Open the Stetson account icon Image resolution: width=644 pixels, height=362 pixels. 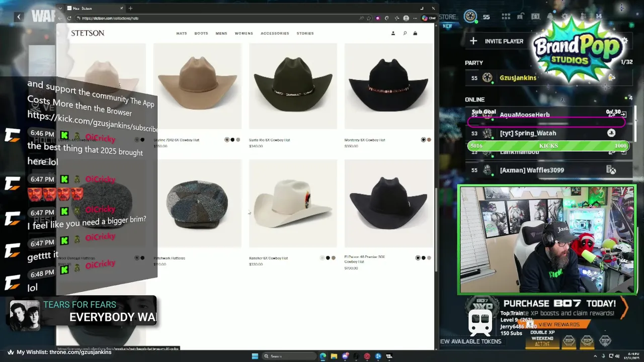[393, 33]
